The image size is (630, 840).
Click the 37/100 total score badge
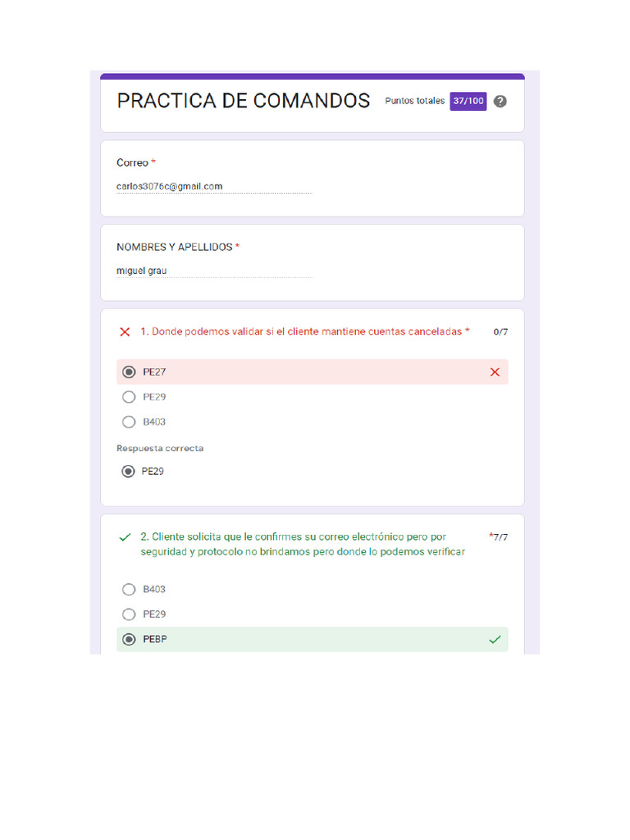[468, 101]
